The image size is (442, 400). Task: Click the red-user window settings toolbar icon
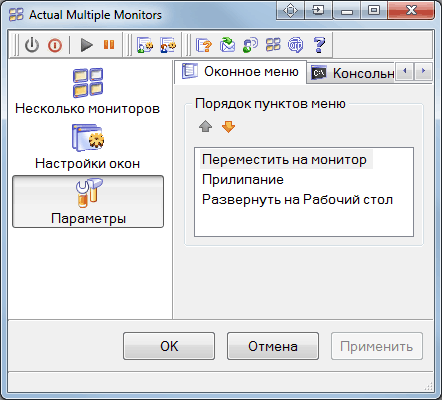coord(168,45)
